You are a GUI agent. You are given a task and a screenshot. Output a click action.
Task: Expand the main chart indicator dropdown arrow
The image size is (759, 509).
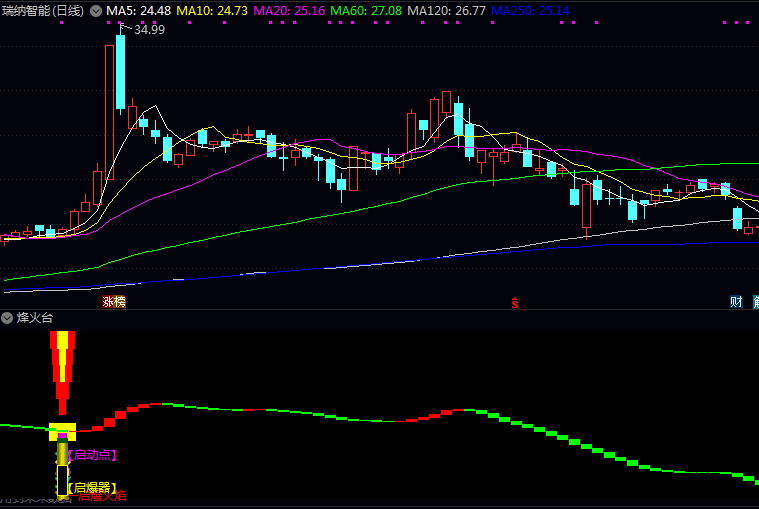[x=96, y=11]
